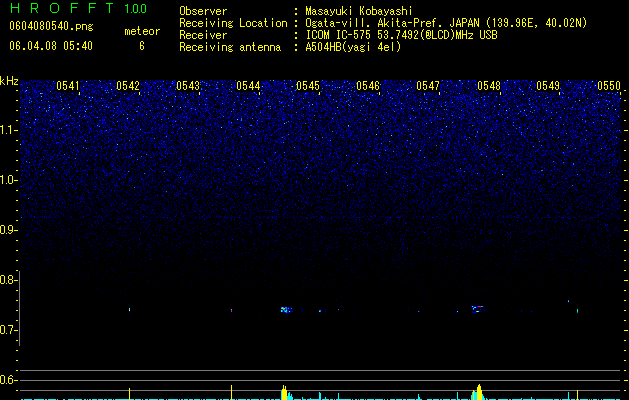Viewport: 629px width, 400px height.
Task: Click the antenna A504HB(yagi 4el) text
Action: click(353, 47)
